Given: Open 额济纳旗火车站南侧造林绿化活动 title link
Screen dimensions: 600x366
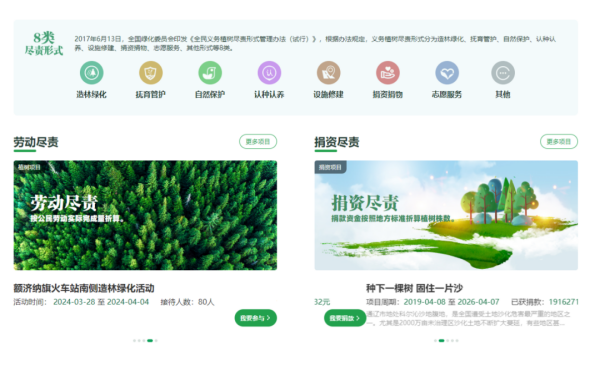Looking at the screenshot, I should tap(84, 288).
